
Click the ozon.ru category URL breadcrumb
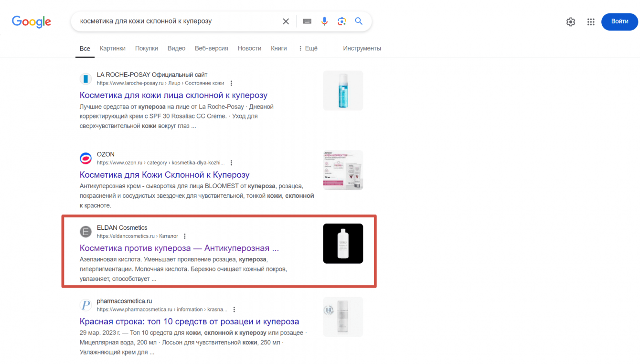point(160,163)
